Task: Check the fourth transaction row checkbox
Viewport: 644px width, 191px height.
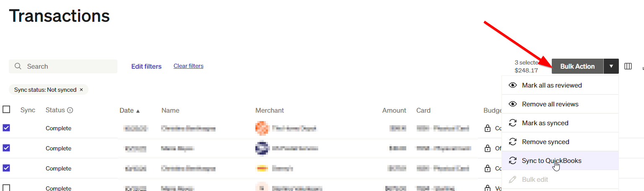Action: point(6,188)
